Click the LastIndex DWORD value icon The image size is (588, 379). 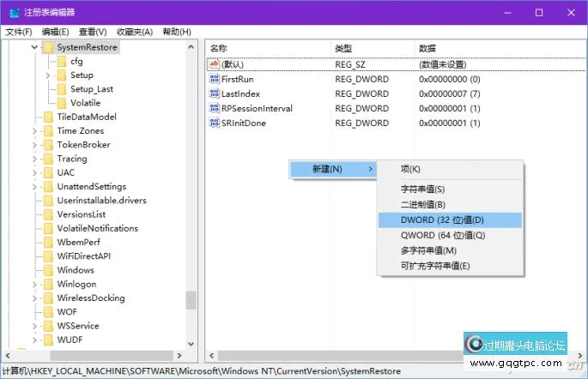[214, 93]
